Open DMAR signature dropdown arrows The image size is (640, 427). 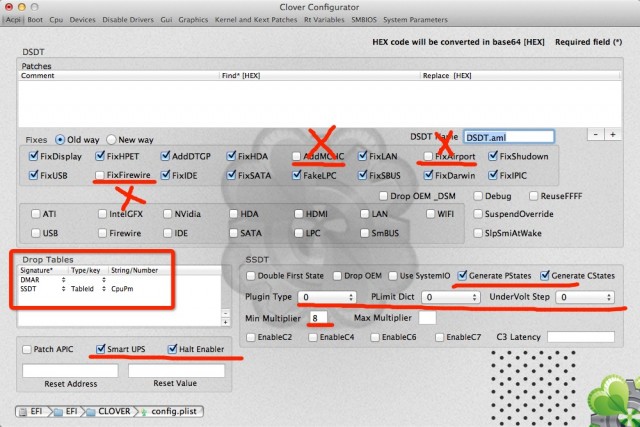tap(63, 280)
